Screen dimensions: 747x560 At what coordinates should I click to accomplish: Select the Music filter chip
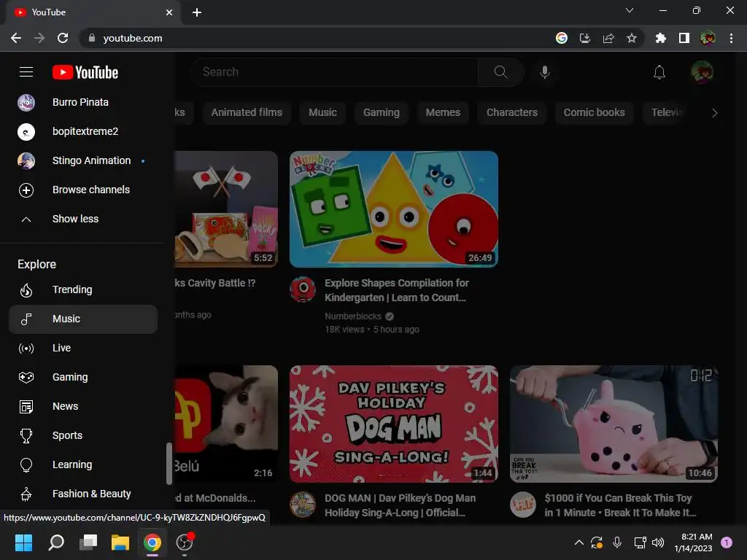pos(322,113)
